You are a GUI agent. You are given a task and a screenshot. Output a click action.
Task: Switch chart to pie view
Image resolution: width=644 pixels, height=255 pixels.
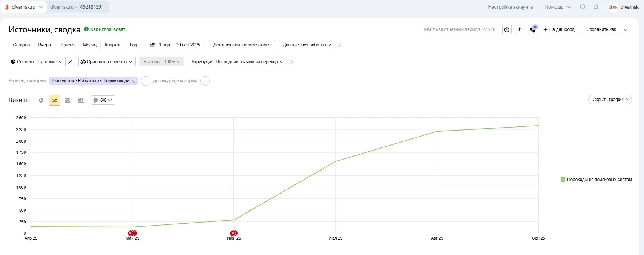(41, 100)
